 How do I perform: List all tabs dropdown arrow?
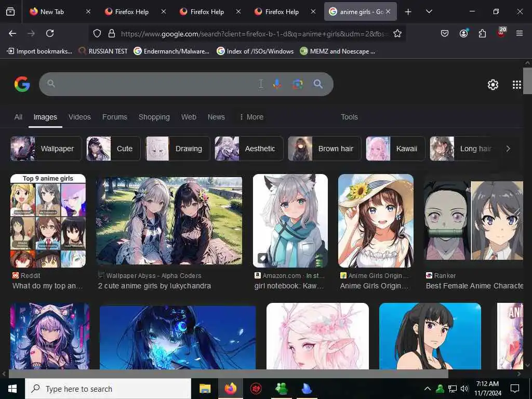[x=429, y=11]
